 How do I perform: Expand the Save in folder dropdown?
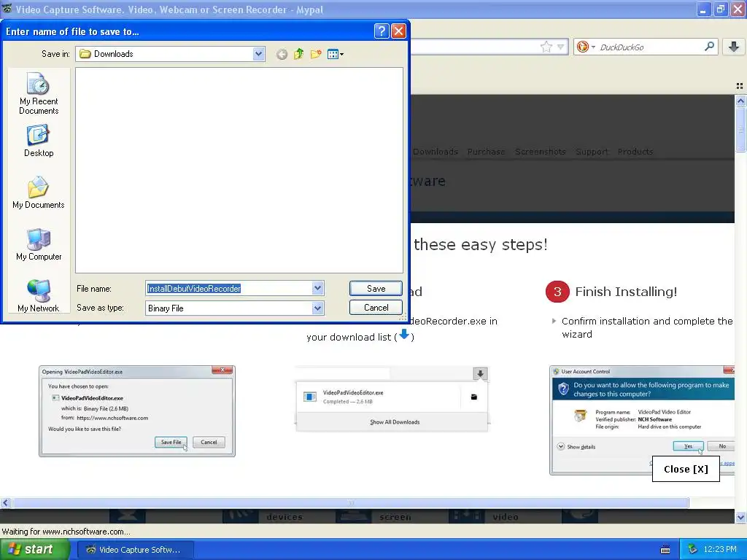pyautogui.click(x=259, y=54)
